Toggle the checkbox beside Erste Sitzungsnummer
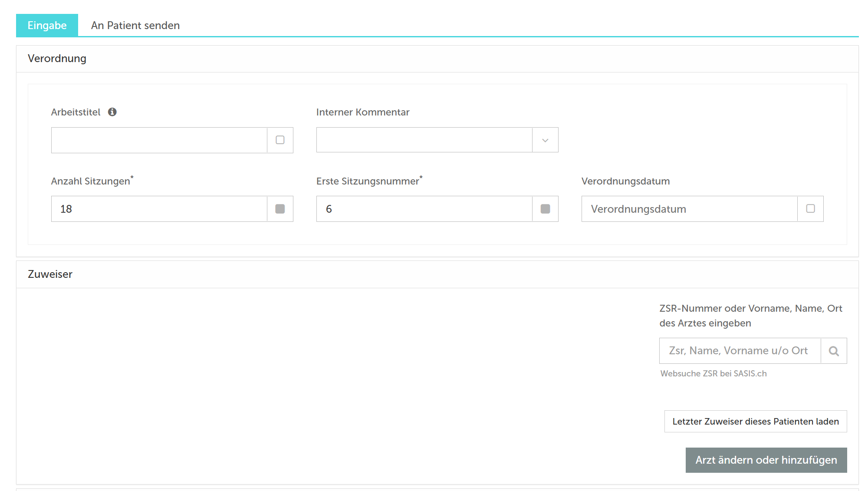Image resolution: width=868 pixels, height=491 pixels. tap(545, 209)
